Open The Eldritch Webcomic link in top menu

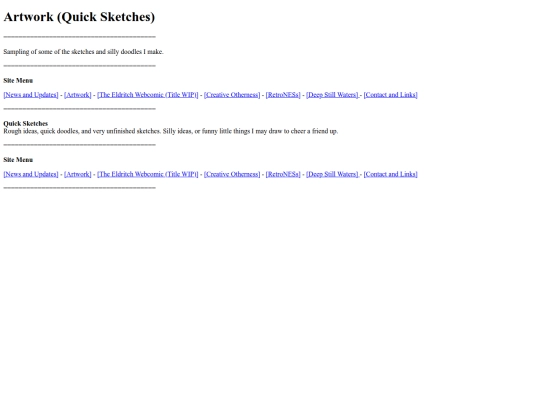click(x=148, y=95)
